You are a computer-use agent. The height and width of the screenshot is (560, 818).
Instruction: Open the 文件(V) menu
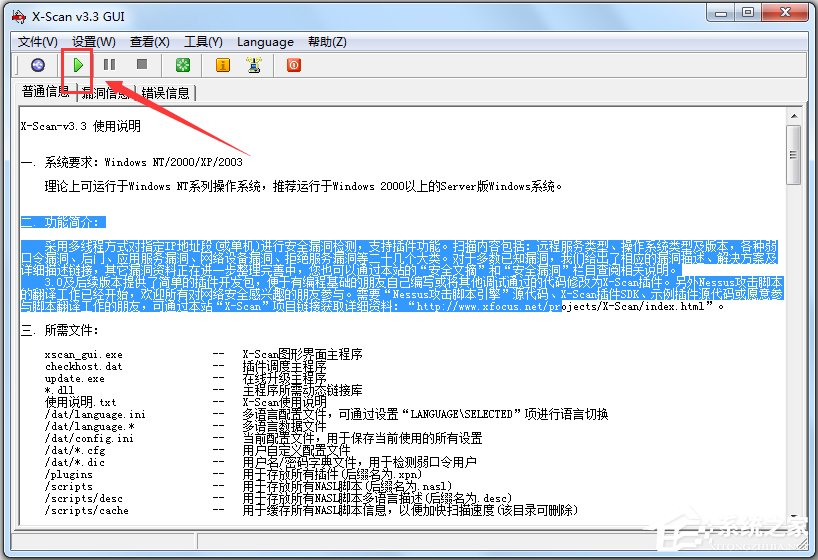38,42
